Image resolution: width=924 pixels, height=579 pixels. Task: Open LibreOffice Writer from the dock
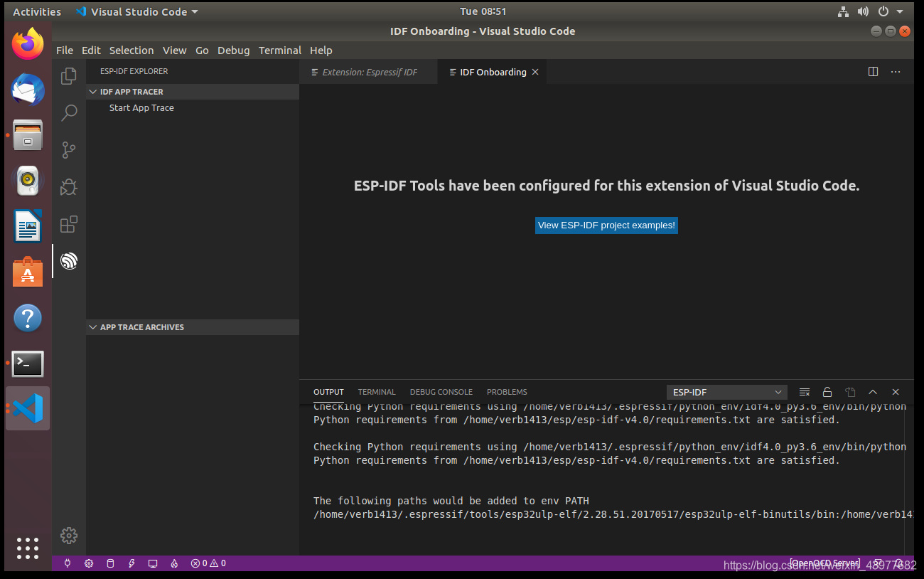pyautogui.click(x=28, y=227)
